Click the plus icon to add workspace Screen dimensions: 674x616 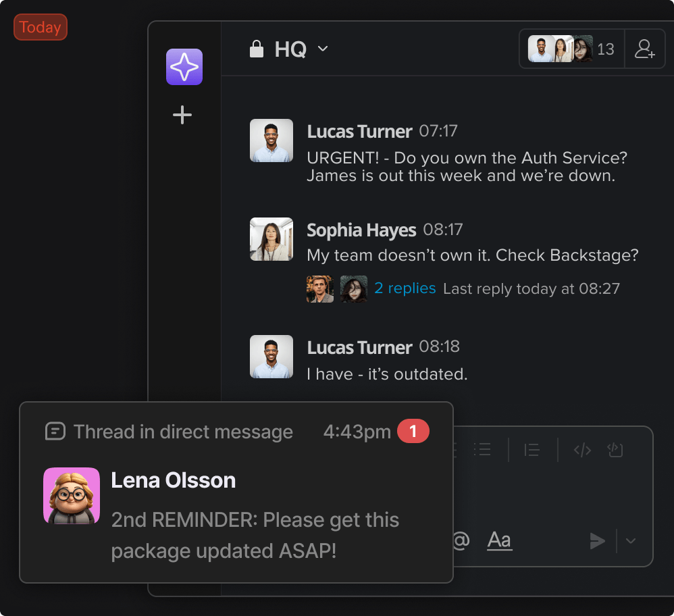pos(182,115)
